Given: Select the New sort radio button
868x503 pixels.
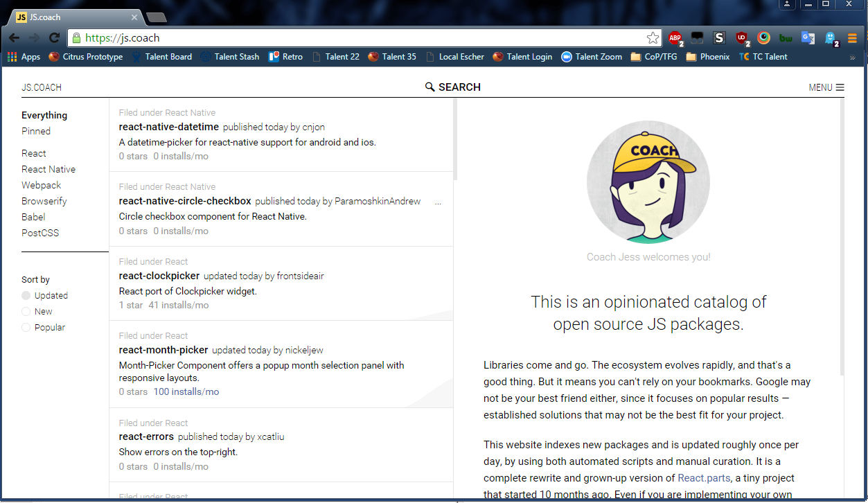Looking at the screenshot, I should tap(26, 311).
